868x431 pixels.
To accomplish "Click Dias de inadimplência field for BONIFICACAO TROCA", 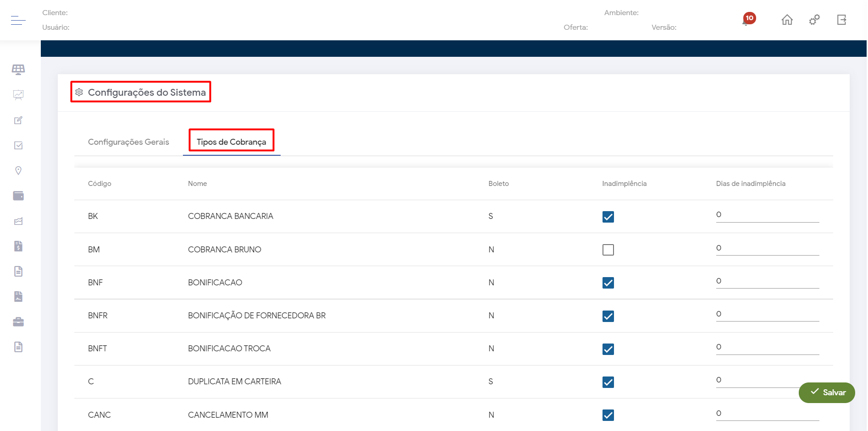I will 767,347.
